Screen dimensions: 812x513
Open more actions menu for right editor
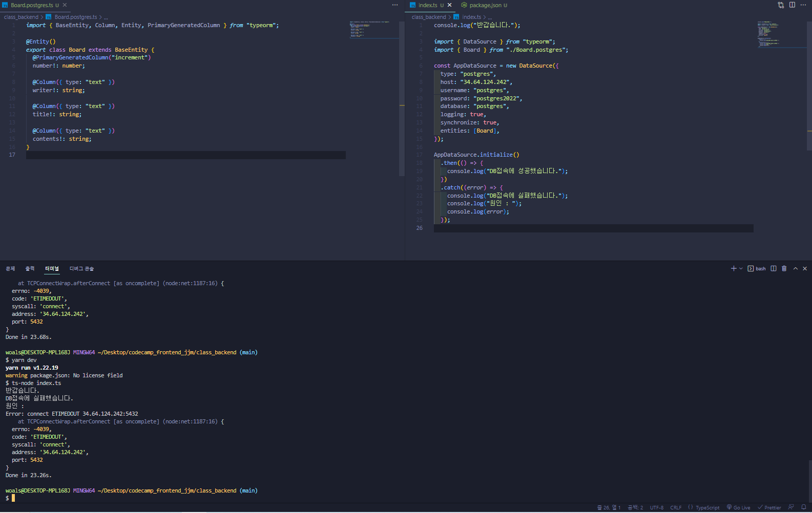point(803,5)
